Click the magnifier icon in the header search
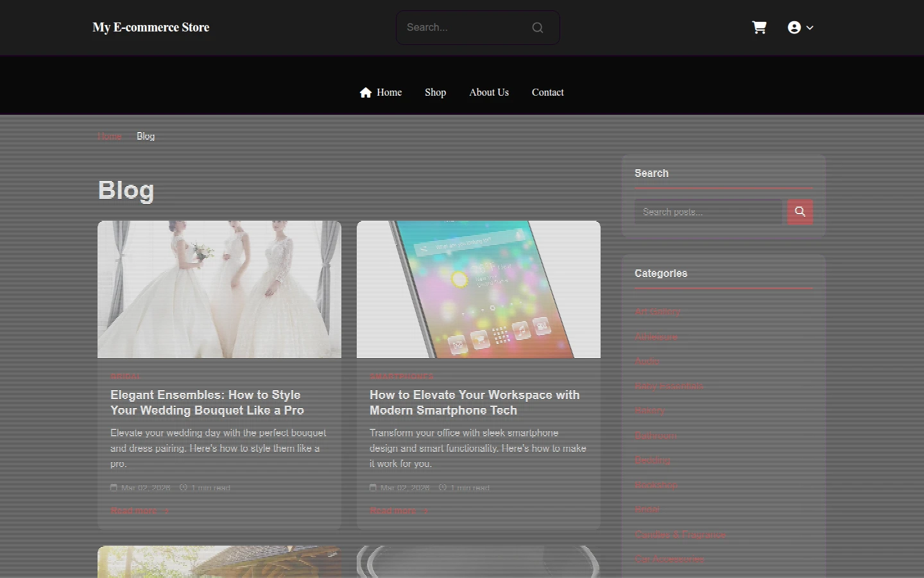Viewport: 924px width, 578px height. [538, 28]
